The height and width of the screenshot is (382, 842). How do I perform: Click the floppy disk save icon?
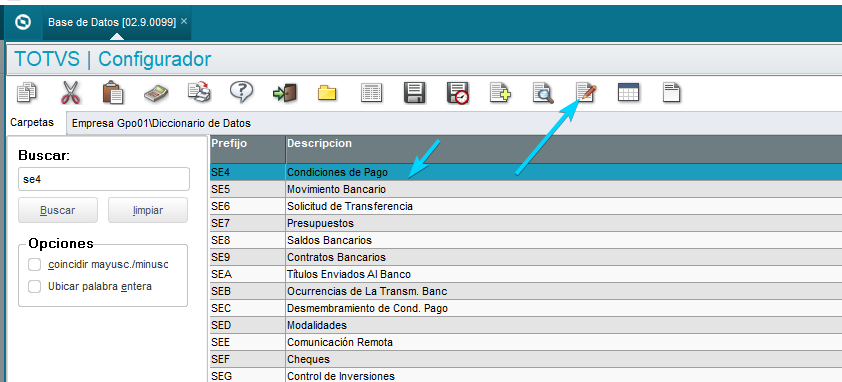coord(415,93)
